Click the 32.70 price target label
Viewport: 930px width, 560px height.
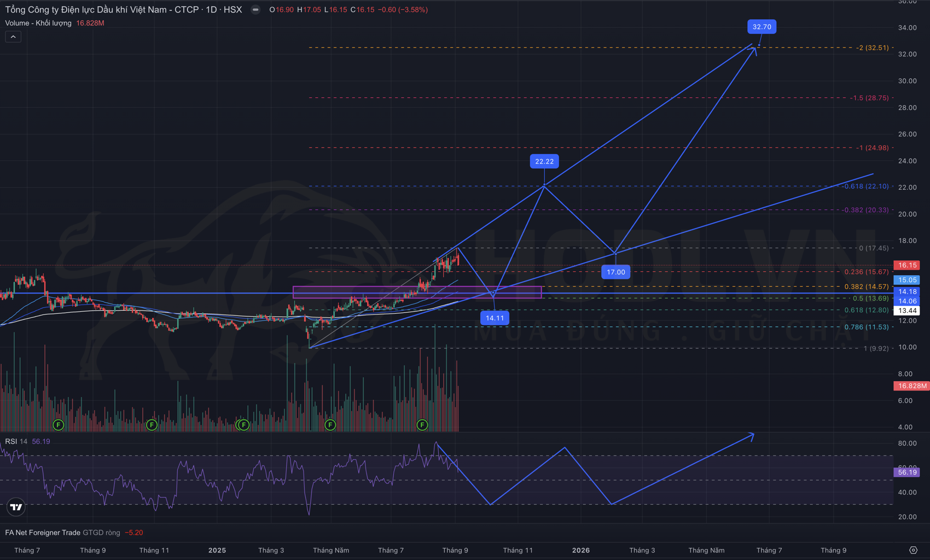[x=762, y=27]
